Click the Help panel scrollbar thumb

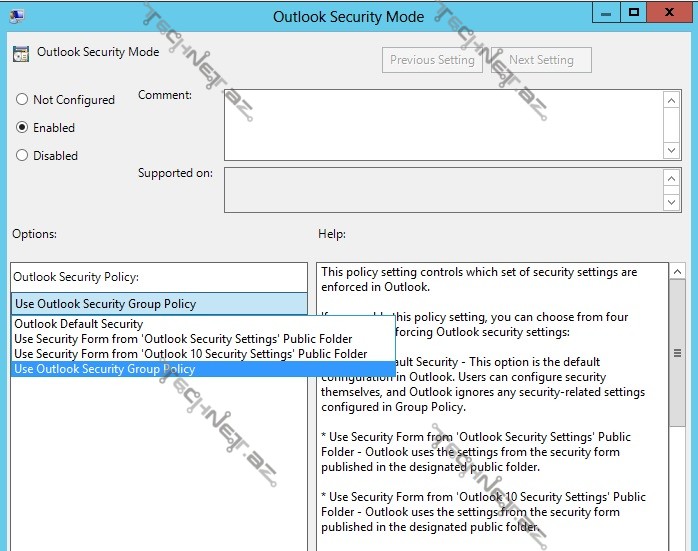pos(677,353)
